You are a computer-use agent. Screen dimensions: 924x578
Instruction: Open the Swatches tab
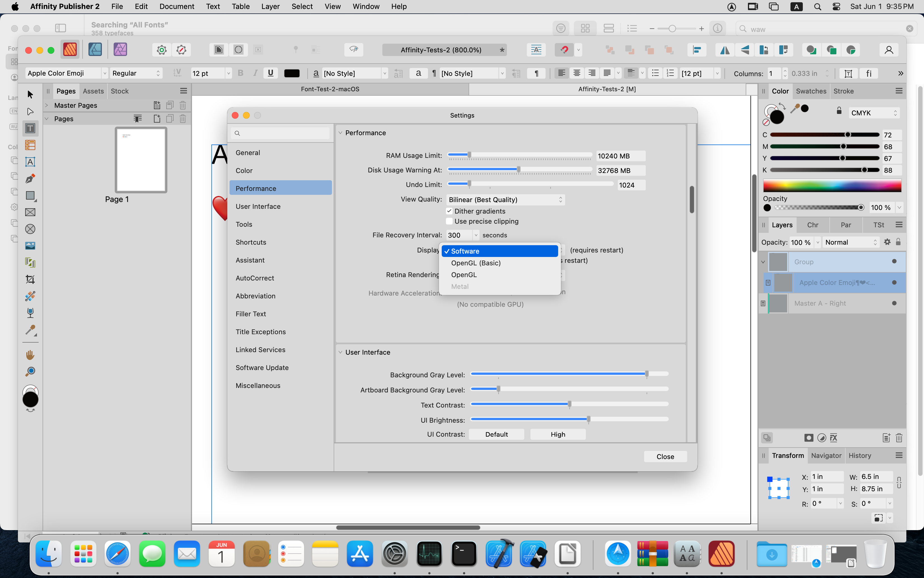point(811,91)
